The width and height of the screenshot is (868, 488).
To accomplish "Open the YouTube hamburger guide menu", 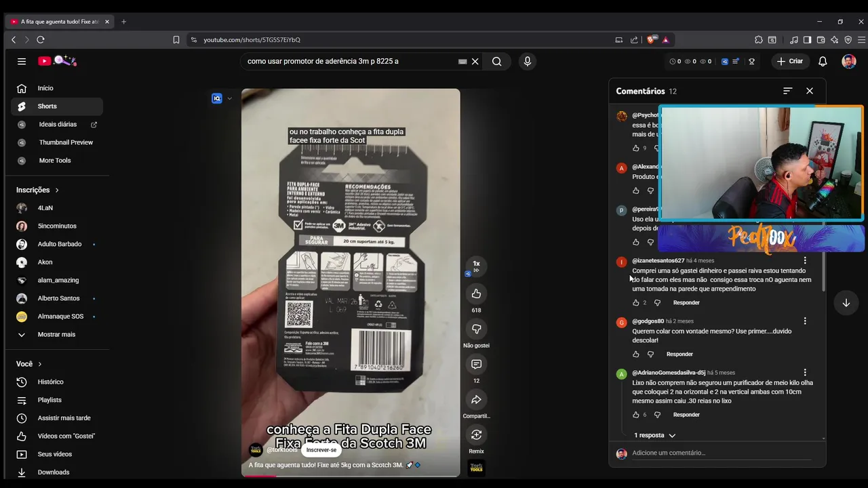I will tap(22, 61).
